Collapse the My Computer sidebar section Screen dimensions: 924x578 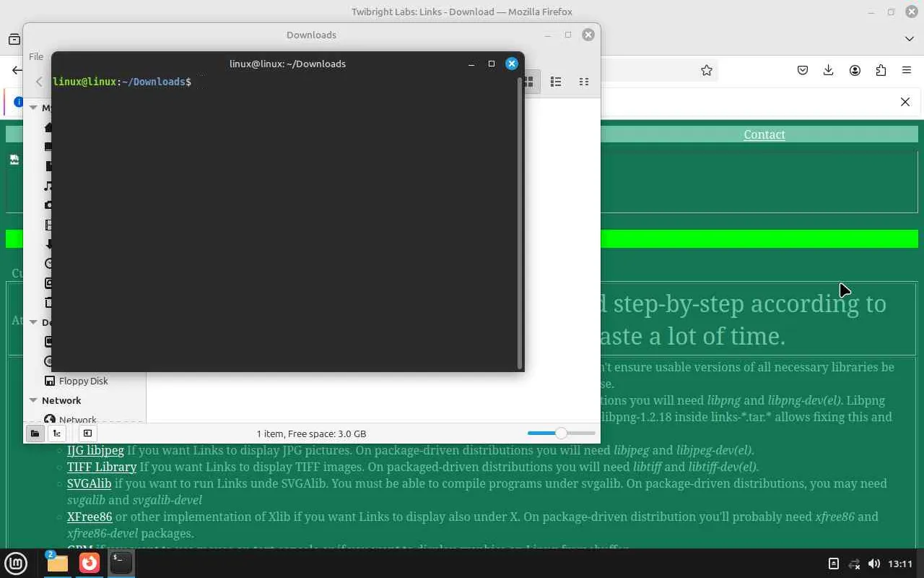[x=33, y=108]
